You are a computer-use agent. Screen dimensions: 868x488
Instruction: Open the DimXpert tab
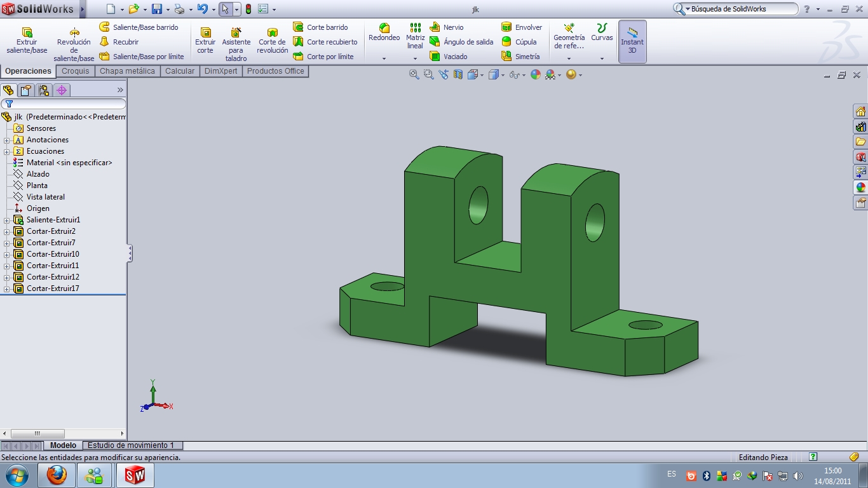221,71
